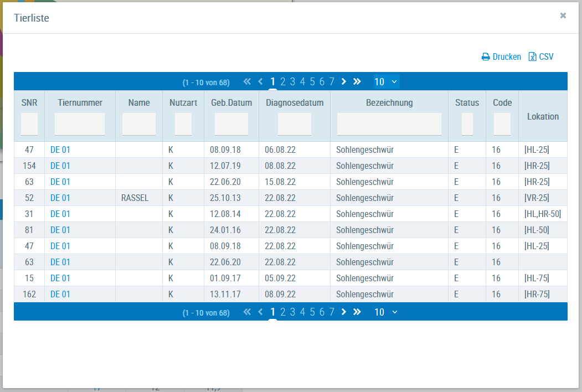Viewport: 582px width, 392px height.
Task: Jump to first page in top paginator
Action: pos(247,82)
